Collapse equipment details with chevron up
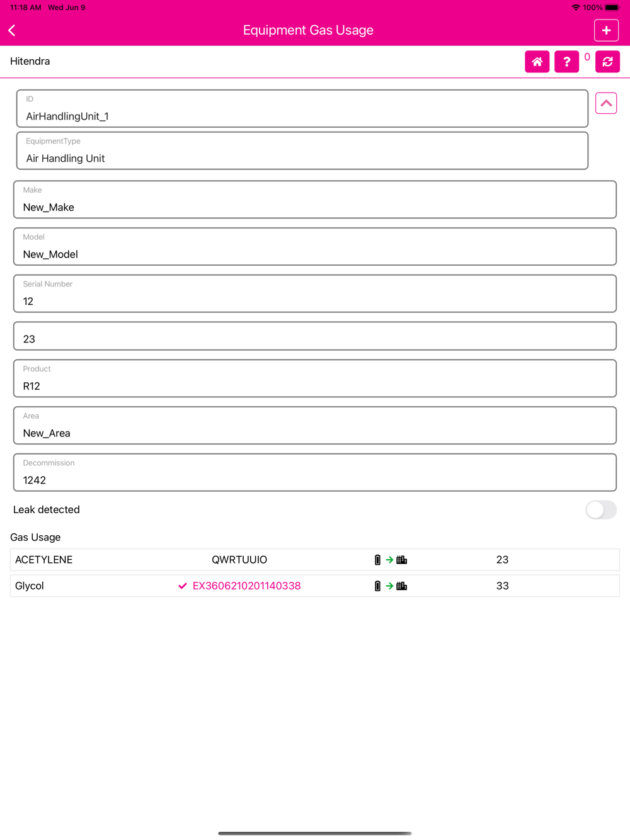Image resolution: width=630 pixels, height=840 pixels. (605, 103)
